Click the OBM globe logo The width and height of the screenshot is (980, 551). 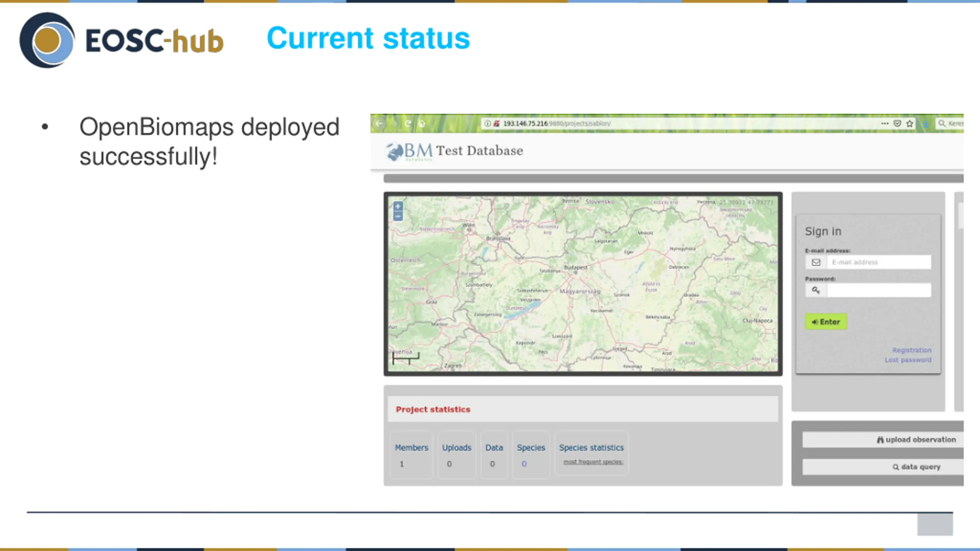coord(409,152)
